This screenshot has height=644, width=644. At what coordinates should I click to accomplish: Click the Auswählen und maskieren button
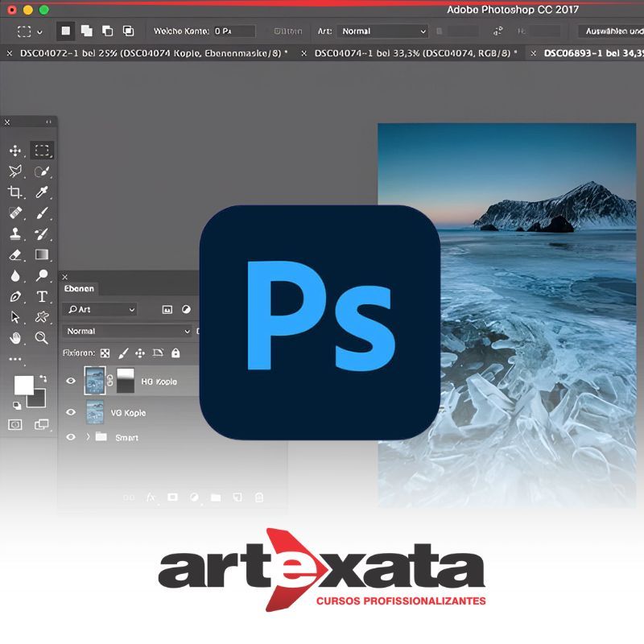[614, 31]
